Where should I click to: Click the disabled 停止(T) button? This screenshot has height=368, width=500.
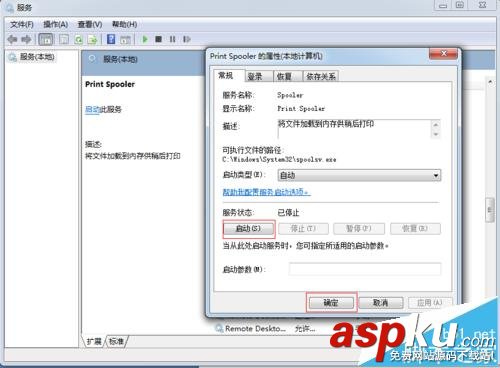tap(303, 229)
